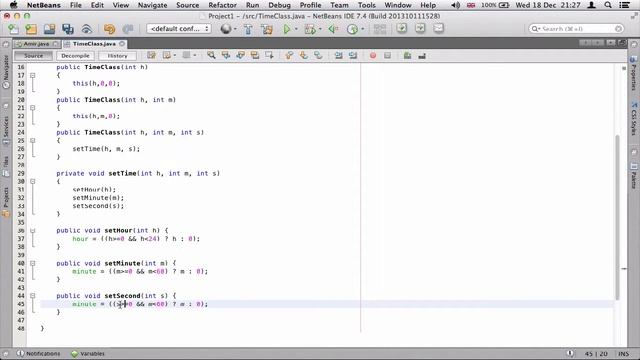
Task: Open the Team menu
Action: click(340, 5)
